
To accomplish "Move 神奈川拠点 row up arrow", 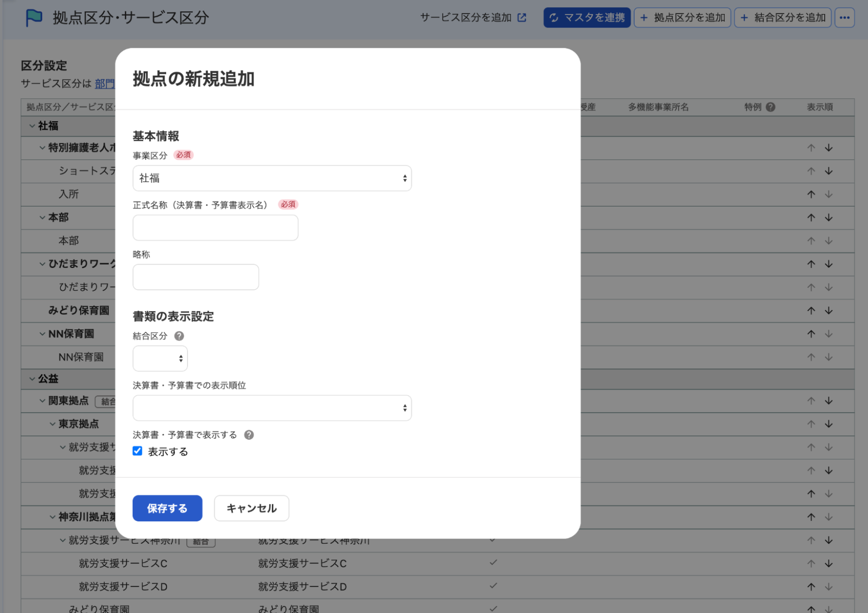I will point(811,517).
